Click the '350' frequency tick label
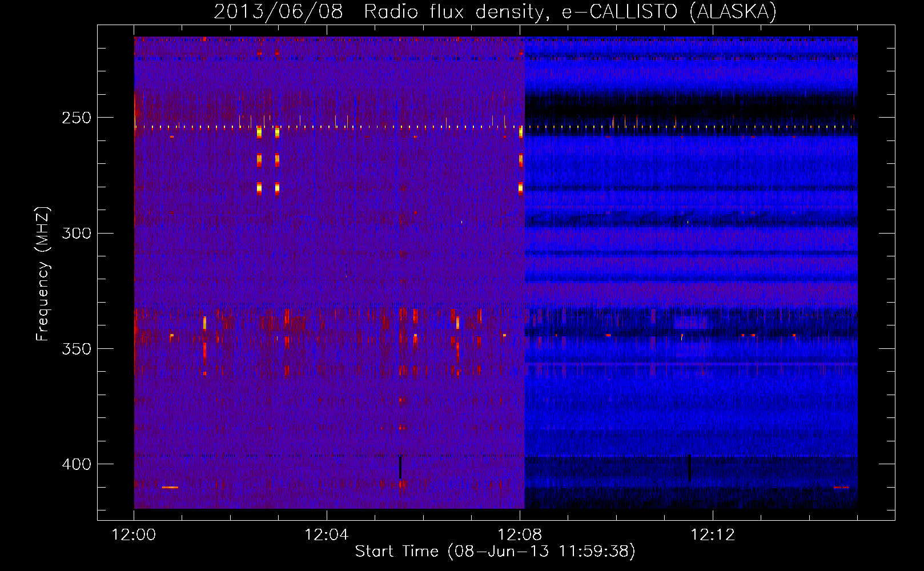924x571 pixels. 77,349
